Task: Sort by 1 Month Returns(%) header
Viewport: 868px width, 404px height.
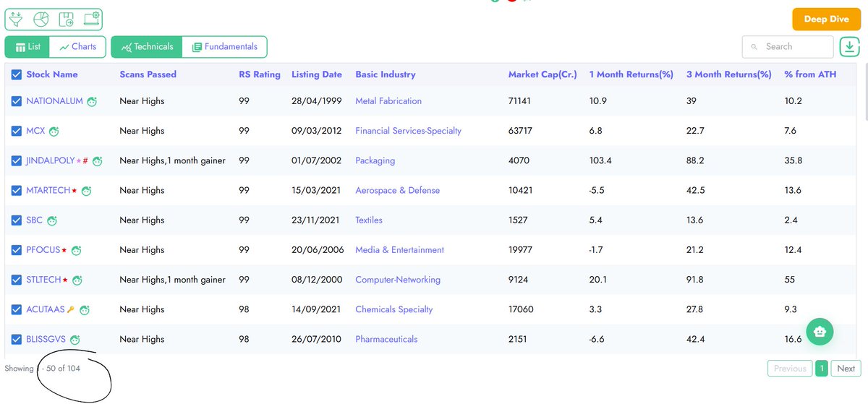Action: click(631, 74)
